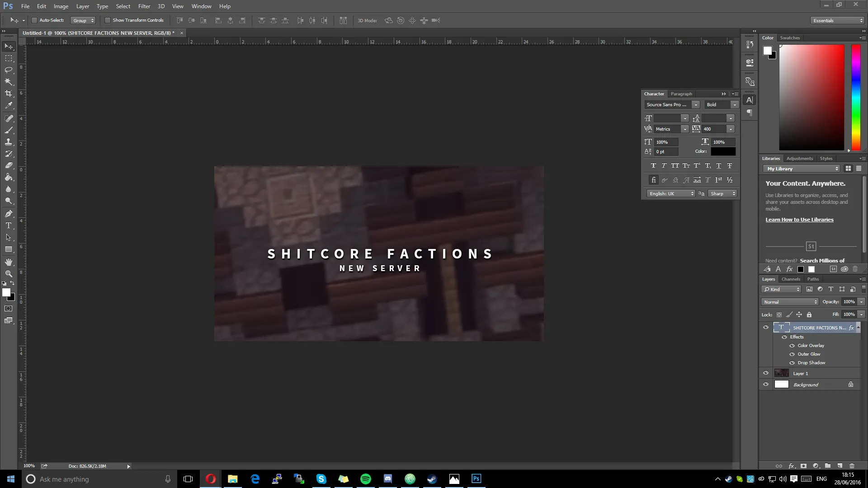The width and height of the screenshot is (868, 488).
Task: Open the Auto-Select Group dropdown
Action: [83, 20]
